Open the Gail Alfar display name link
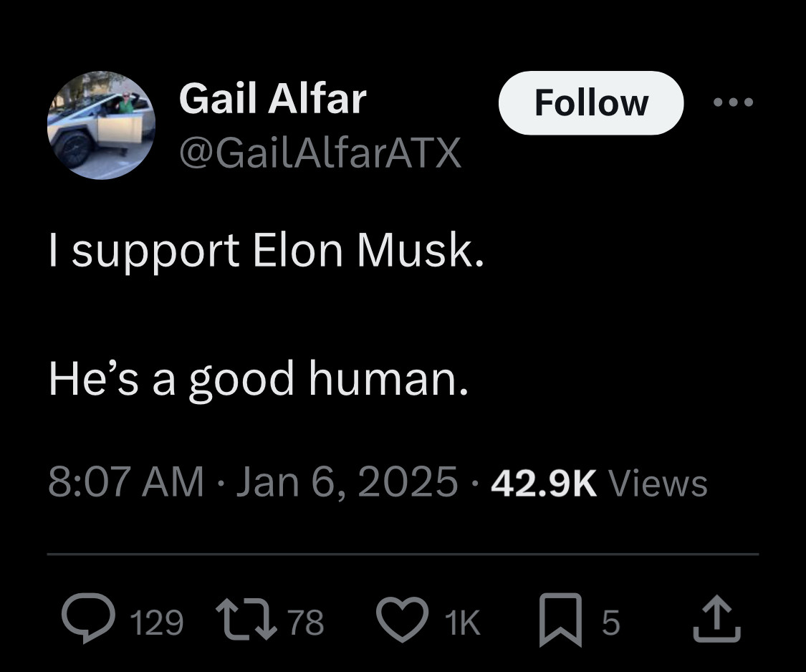Screen dimensions: 806x672 click(272, 98)
